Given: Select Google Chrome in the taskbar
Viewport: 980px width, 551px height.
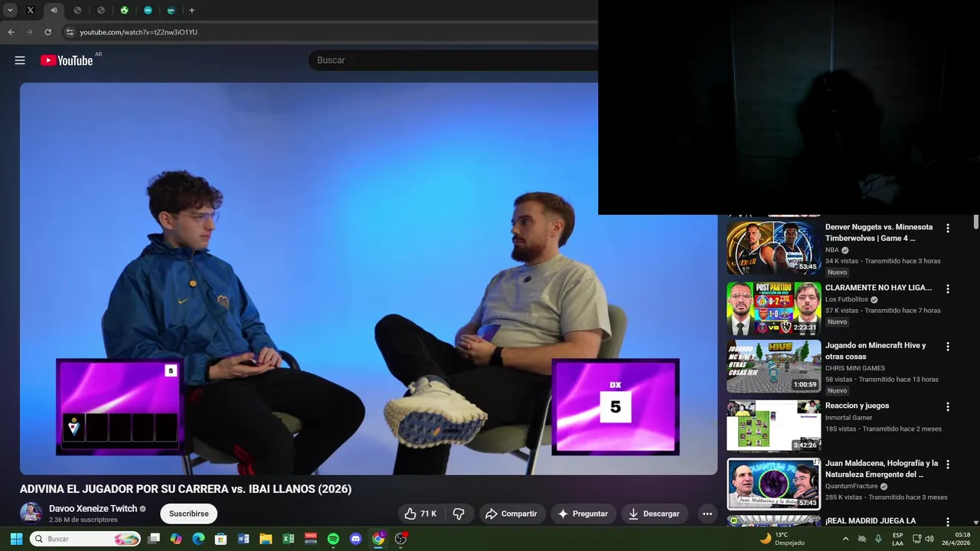Looking at the screenshot, I should pos(378,539).
